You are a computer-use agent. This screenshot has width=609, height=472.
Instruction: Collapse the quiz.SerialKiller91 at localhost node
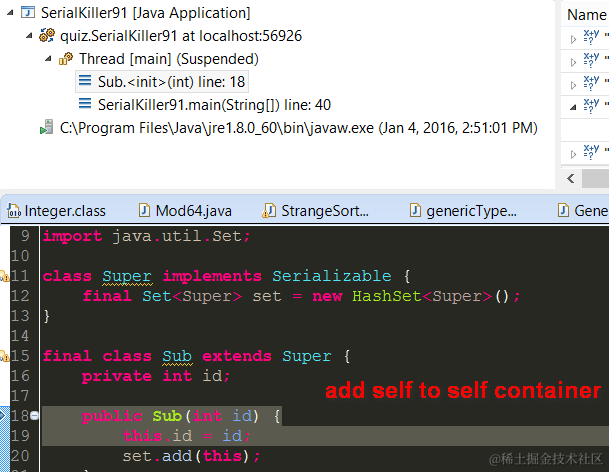click(x=29, y=36)
